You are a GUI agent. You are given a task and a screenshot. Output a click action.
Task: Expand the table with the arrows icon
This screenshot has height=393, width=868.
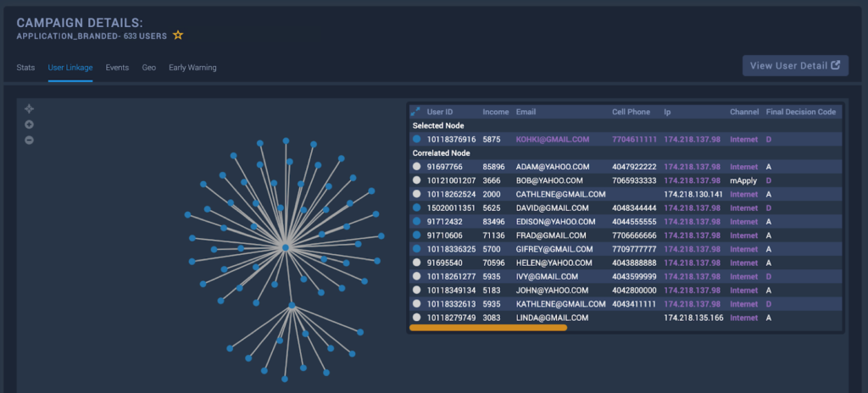(x=415, y=111)
